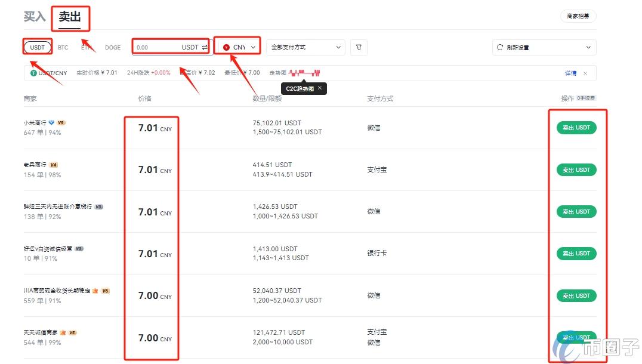This screenshot has height=364, width=642.
Task: Open the CNY currency dropdown
Action: (x=252, y=47)
